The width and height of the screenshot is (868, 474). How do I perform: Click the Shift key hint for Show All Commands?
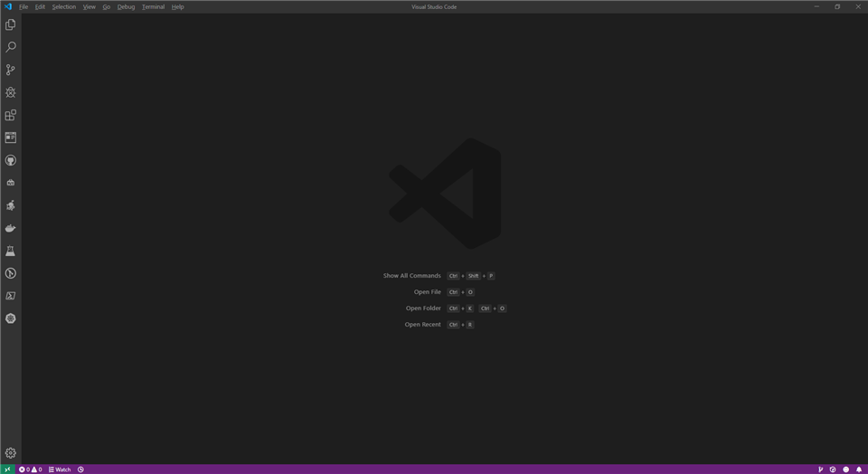[x=473, y=276]
